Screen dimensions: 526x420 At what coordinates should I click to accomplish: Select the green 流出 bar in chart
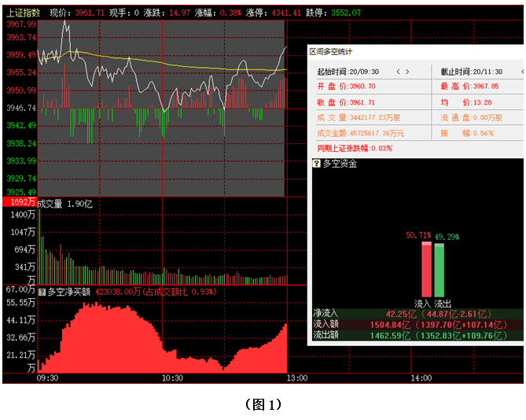[x=440, y=269]
